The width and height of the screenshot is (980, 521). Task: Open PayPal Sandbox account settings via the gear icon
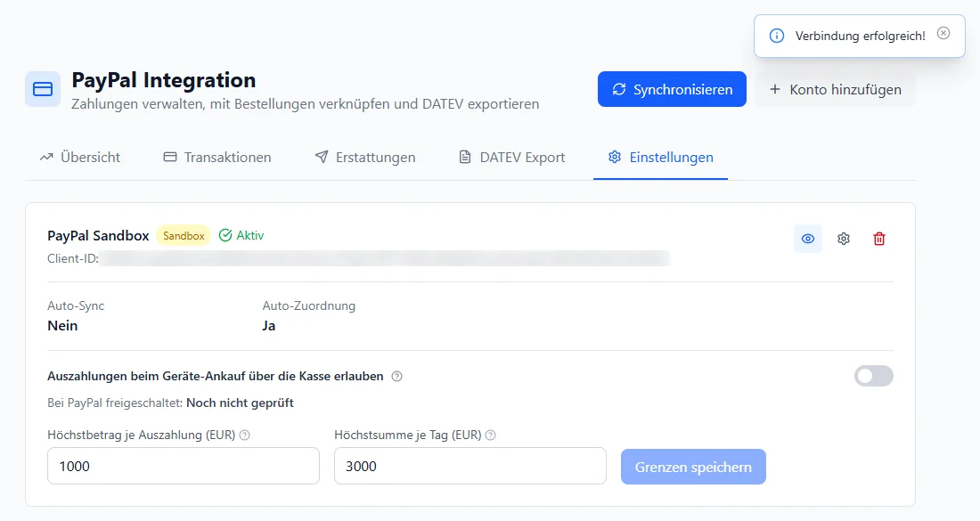[844, 239]
